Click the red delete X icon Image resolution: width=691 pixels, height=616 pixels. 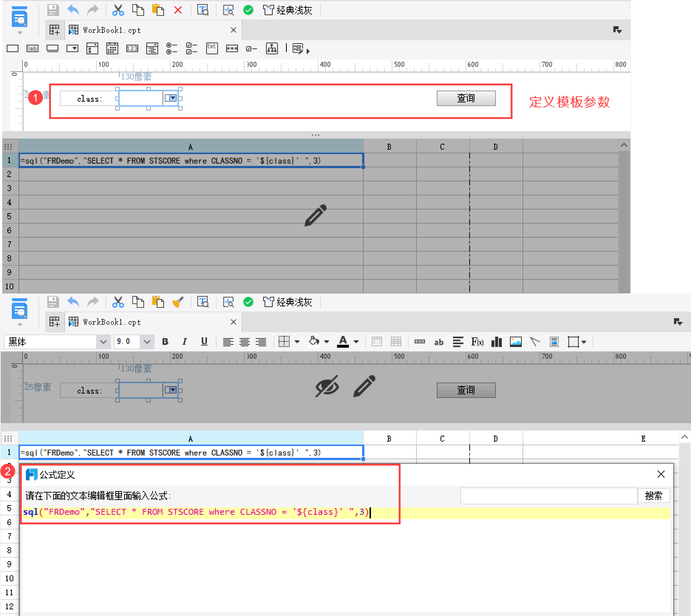tap(178, 10)
